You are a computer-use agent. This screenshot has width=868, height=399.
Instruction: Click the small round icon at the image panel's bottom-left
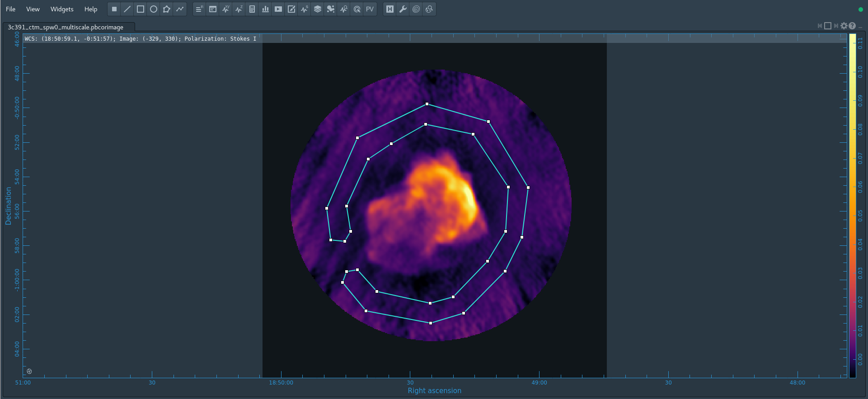point(29,371)
